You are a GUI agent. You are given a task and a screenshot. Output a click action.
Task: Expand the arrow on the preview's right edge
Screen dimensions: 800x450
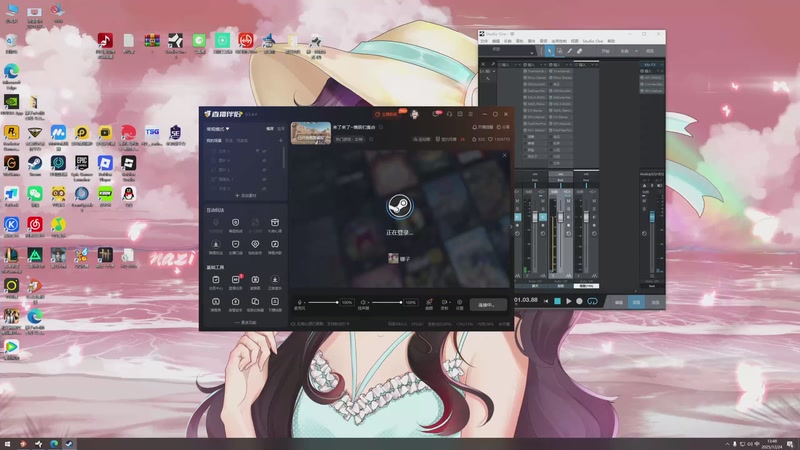511,227
